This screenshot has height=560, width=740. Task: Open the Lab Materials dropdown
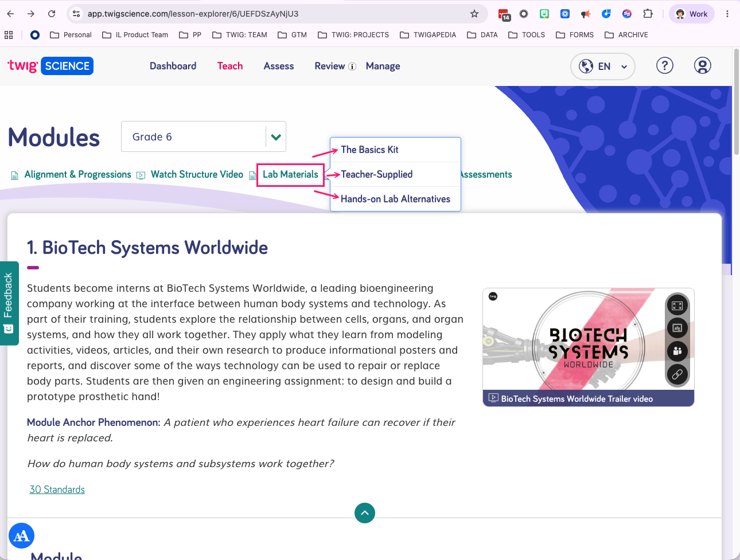(290, 174)
